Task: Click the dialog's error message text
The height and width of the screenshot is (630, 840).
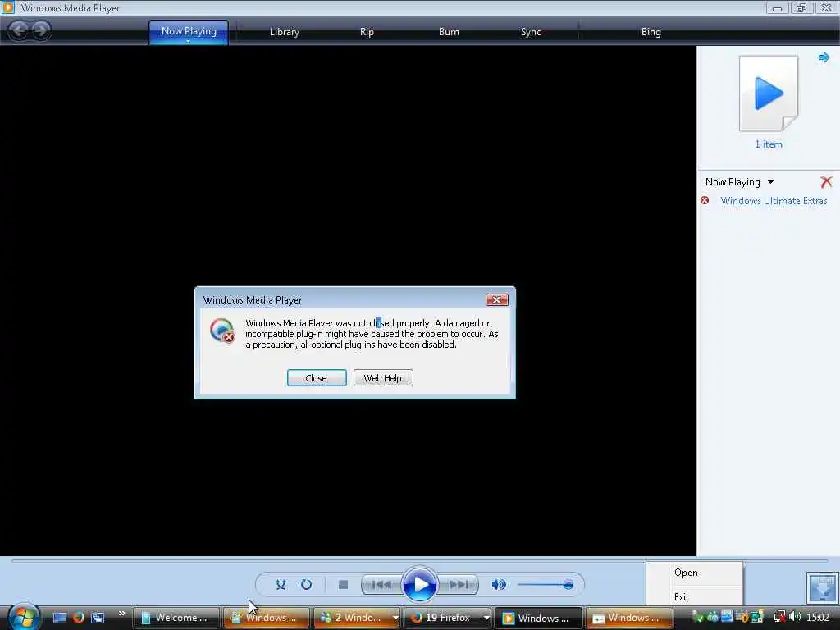Action: coord(372,334)
